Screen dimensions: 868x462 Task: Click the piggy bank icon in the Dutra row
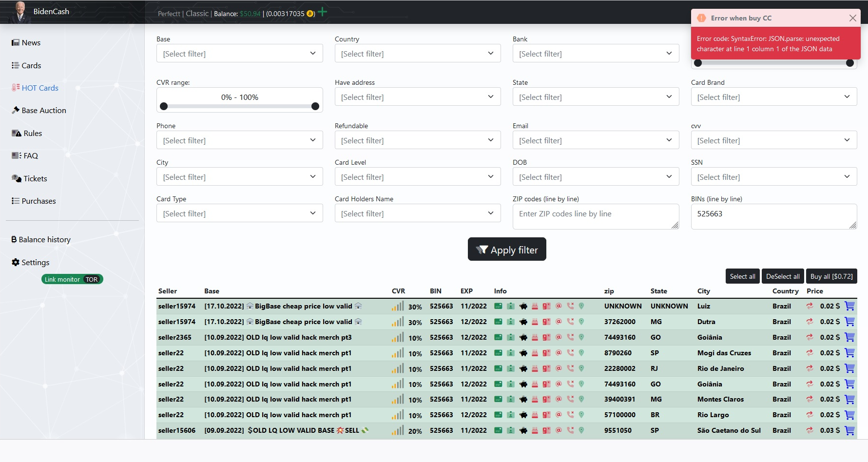pos(523,322)
